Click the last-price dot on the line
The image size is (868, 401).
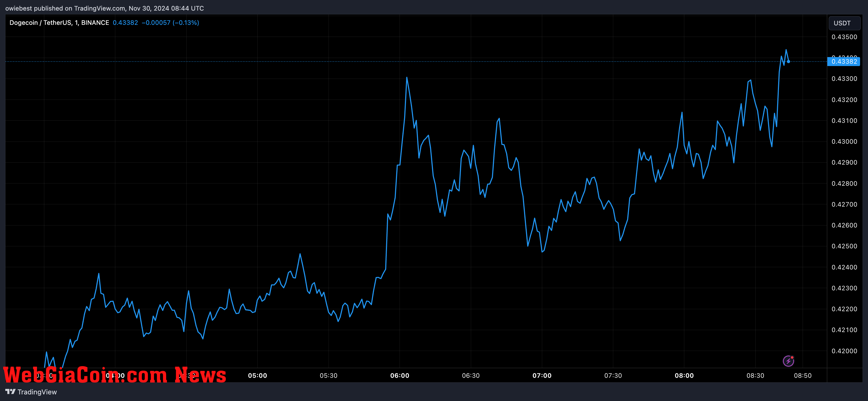tap(788, 61)
